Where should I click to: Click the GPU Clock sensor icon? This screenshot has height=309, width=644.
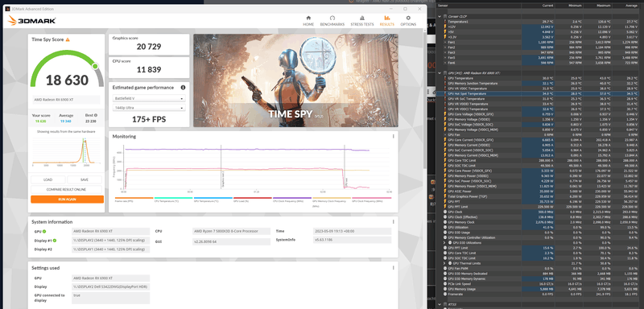point(445,212)
